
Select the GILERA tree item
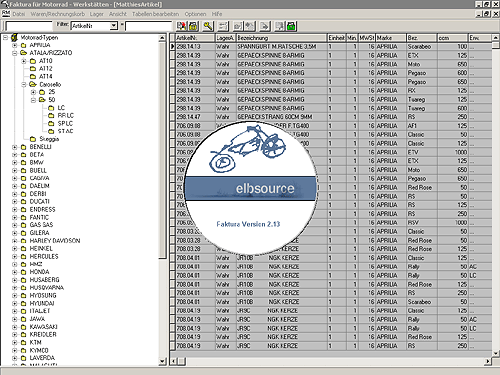click(x=39, y=233)
